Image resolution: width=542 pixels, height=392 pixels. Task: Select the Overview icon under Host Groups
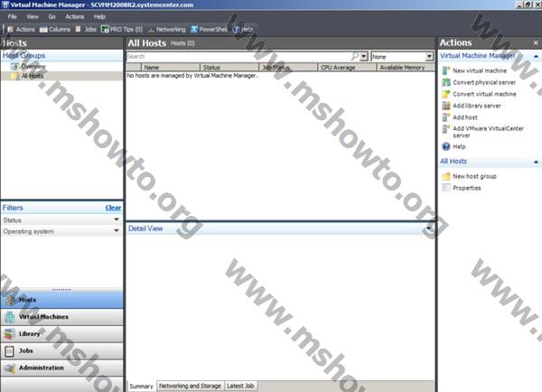[14, 66]
